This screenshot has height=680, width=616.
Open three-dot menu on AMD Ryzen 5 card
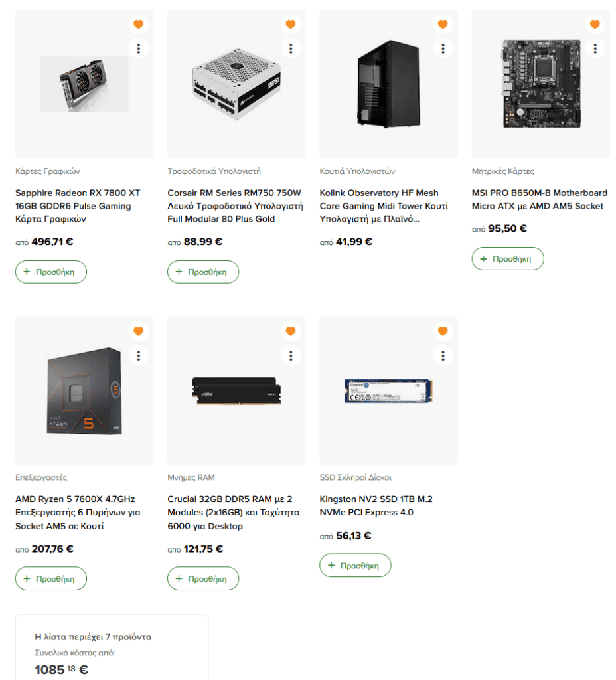point(138,356)
